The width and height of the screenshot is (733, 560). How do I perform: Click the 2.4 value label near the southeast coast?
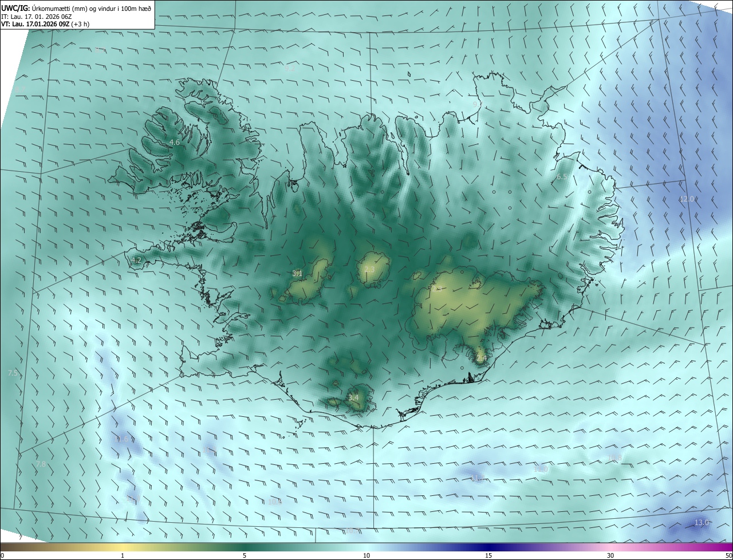[482, 358]
